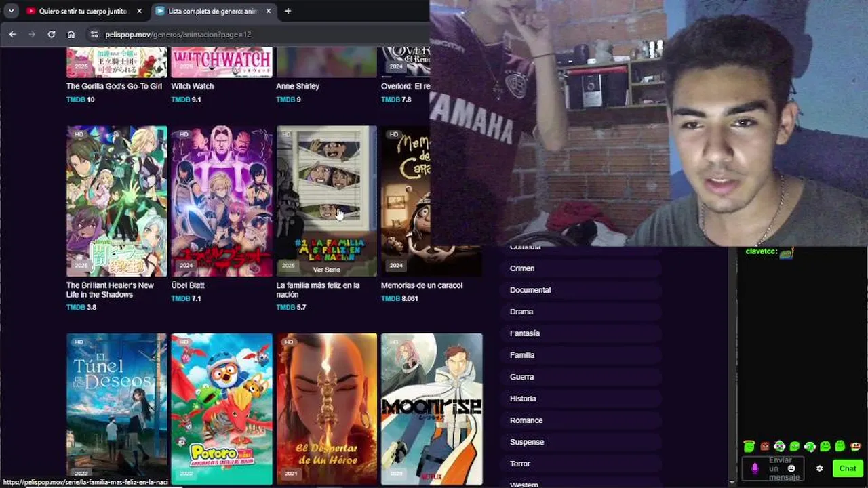
Task: Open Memorias de un caracol poster
Action: pos(406,201)
